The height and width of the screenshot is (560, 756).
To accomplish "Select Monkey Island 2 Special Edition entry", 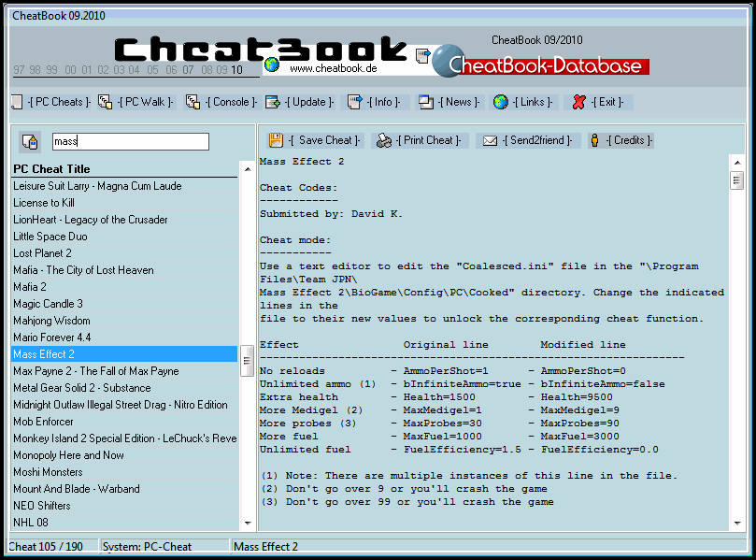I will click(x=124, y=438).
